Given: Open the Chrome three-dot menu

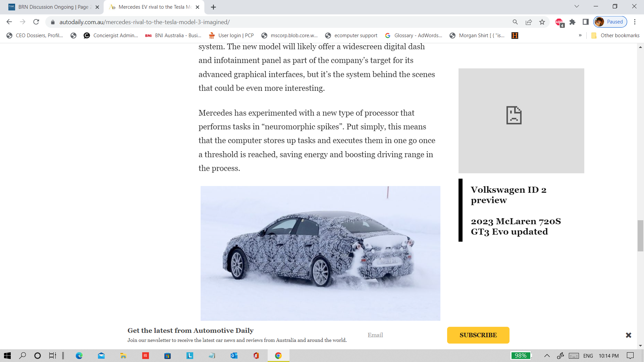Looking at the screenshot, I should click(x=635, y=22).
